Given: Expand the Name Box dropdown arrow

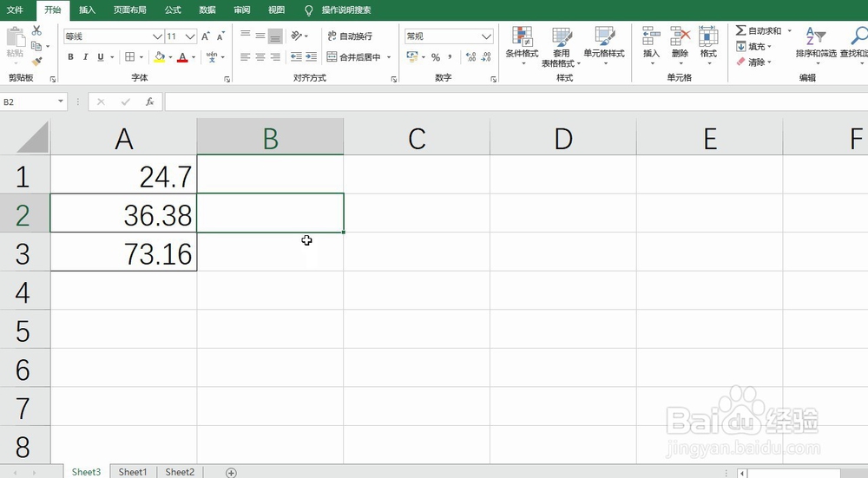Looking at the screenshot, I should coord(61,102).
